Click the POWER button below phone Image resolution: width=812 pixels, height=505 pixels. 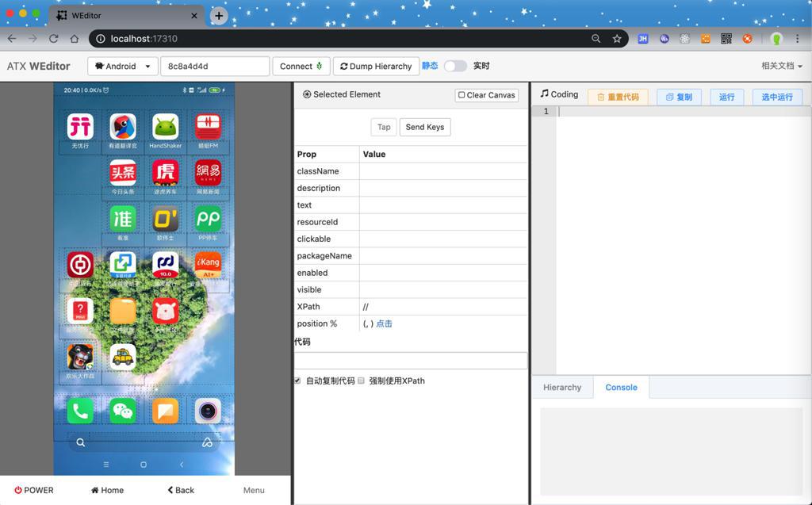[x=33, y=490]
